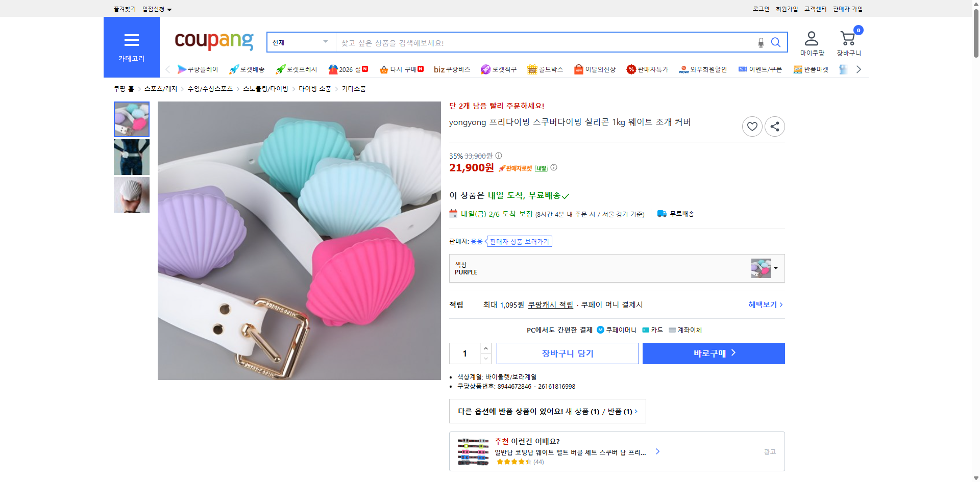Click the share icon next to the heart
Viewport: 980px width, 482px height.
[774, 126]
